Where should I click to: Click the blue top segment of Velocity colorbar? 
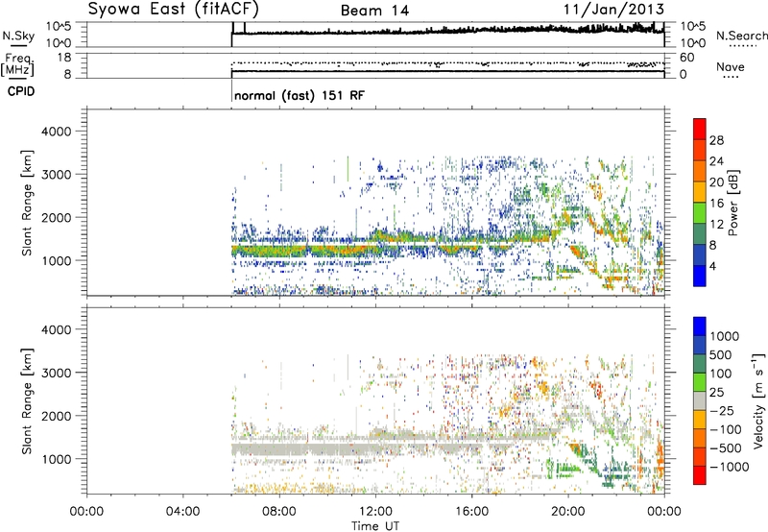coord(700,326)
